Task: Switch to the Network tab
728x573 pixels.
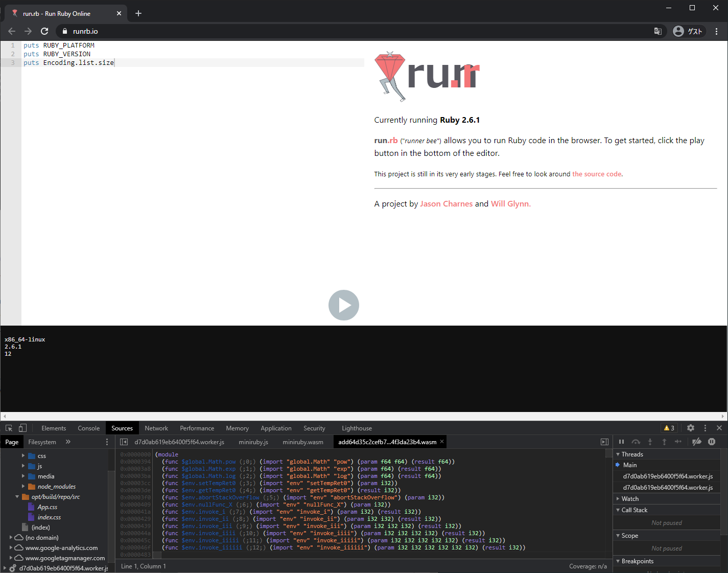Action: pyautogui.click(x=156, y=428)
